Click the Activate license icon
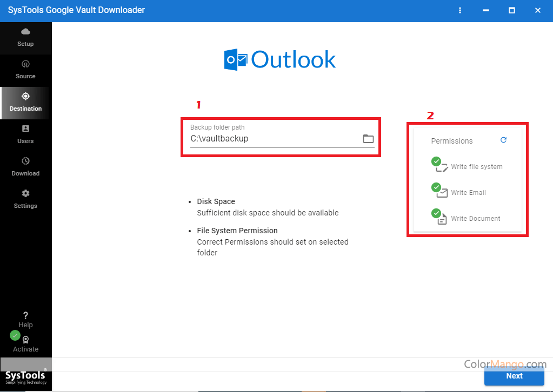 click(x=25, y=340)
